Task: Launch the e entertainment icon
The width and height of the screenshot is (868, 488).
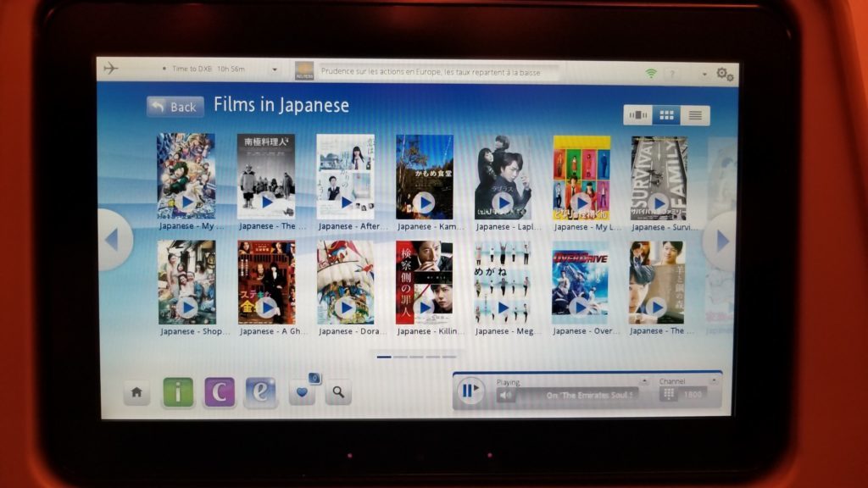Action: (x=262, y=392)
